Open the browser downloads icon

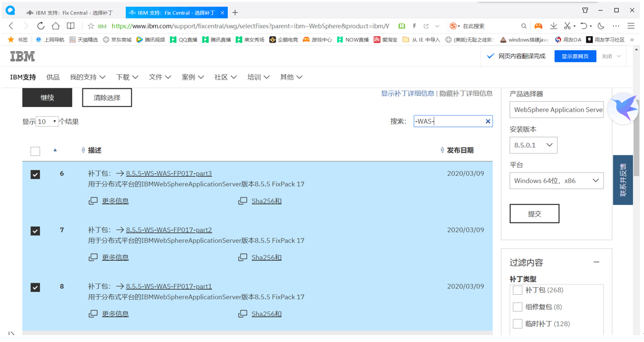pos(553,26)
